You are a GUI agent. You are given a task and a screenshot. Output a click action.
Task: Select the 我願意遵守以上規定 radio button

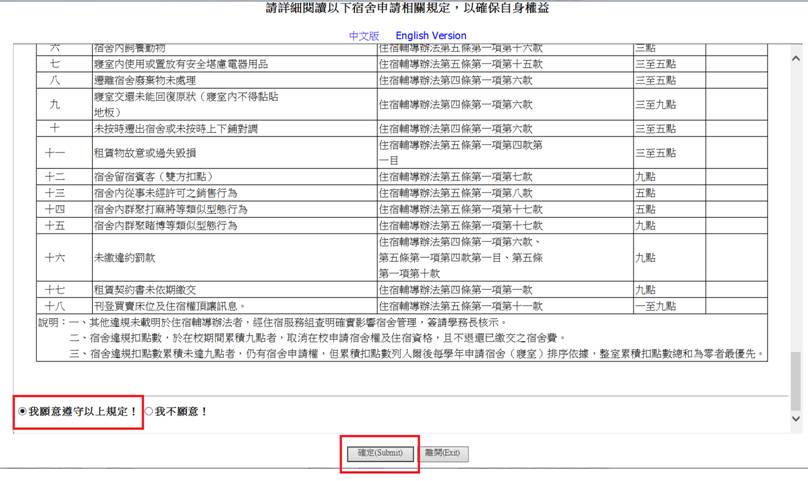[x=23, y=411]
